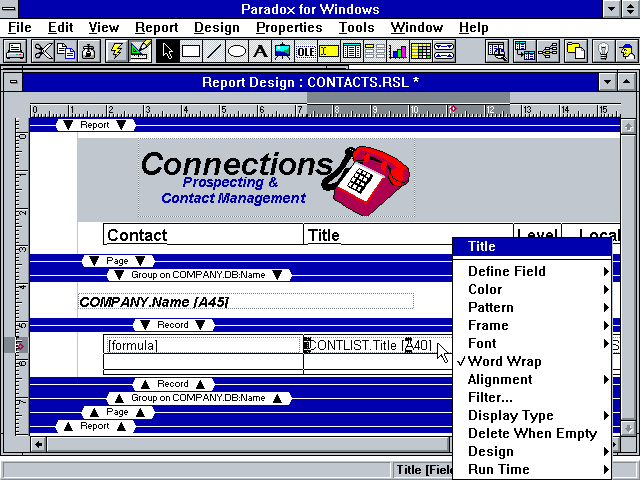Select the Connections logo graphic
Screen dimensions: 640x480
point(277,178)
